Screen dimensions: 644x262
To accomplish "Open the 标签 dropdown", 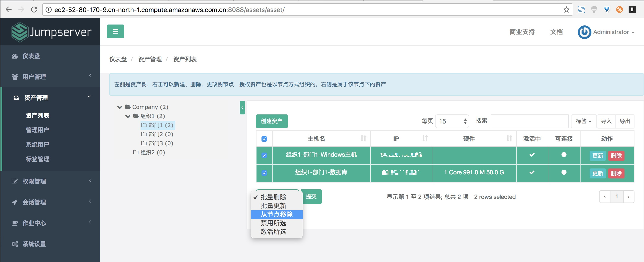I will pos(583,121).
